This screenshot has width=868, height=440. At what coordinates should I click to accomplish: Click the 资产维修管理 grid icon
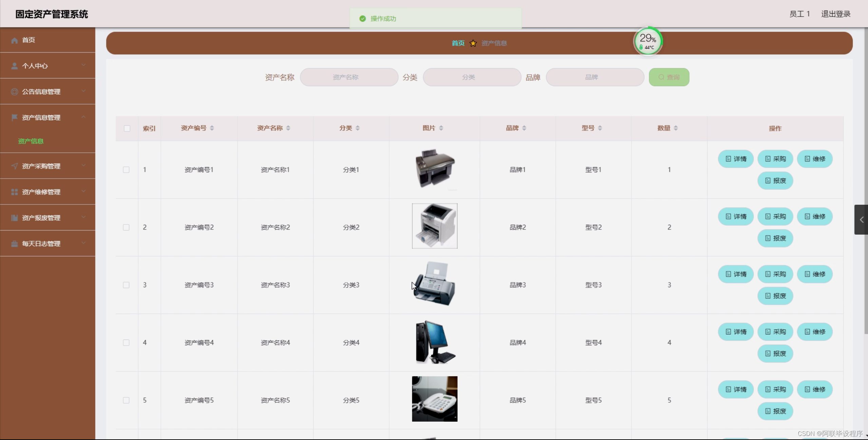click(x=14, y=192)
